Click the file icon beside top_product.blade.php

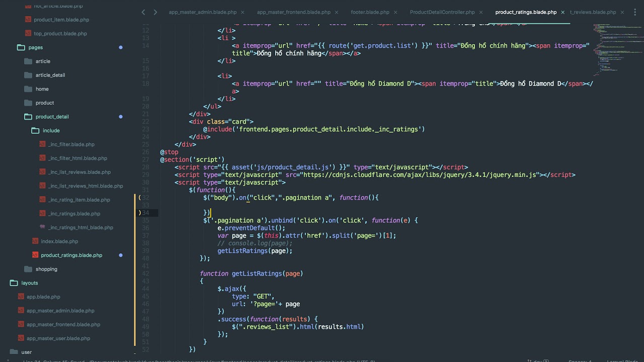pos(28,34)
